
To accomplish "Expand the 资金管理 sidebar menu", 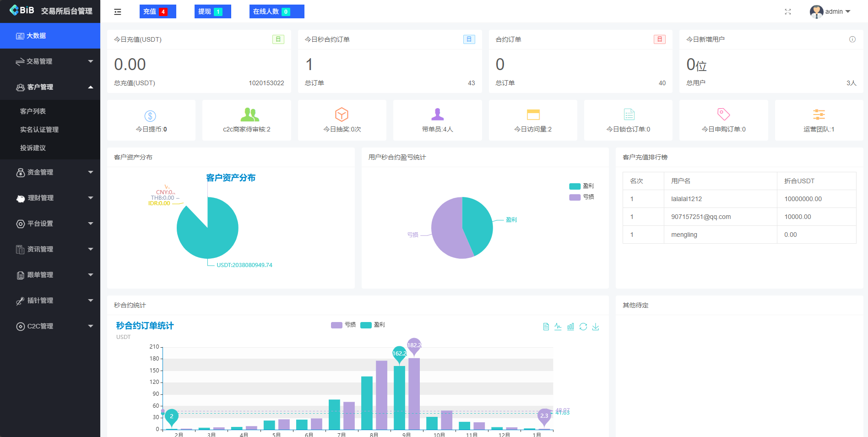I will click(x=50, y=172).
